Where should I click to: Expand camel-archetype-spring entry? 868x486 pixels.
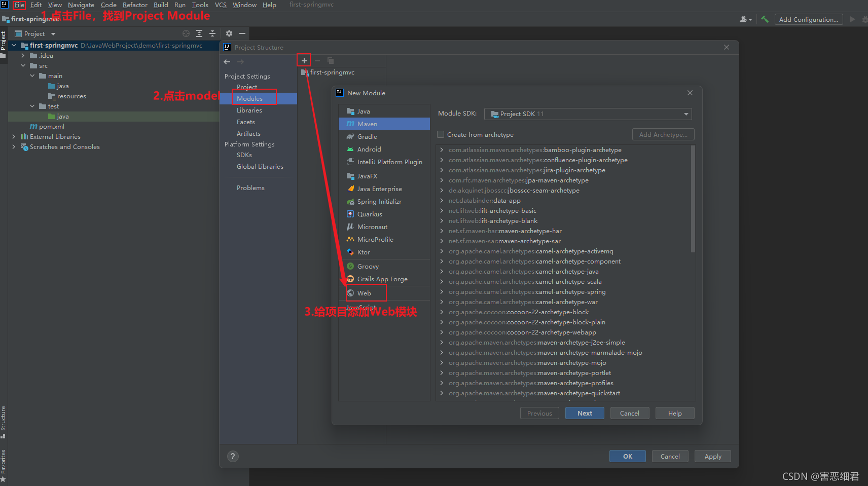pyautogui.click(x=442, y=292)
